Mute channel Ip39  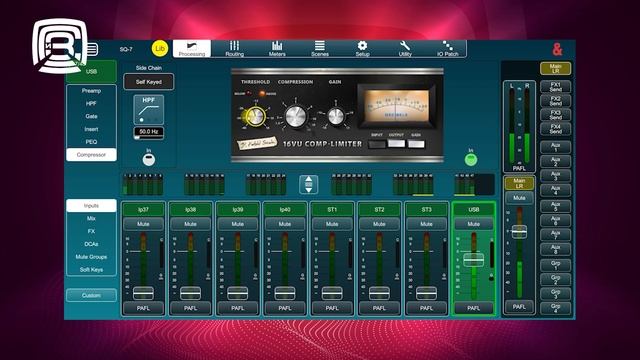pyautogui.click(x=238, y=224)
